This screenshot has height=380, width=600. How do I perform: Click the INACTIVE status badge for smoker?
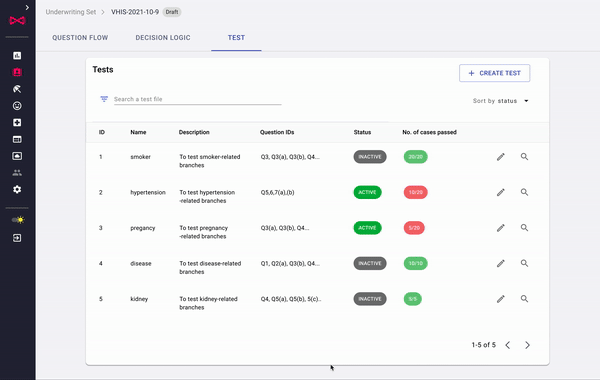coord(370,157)
